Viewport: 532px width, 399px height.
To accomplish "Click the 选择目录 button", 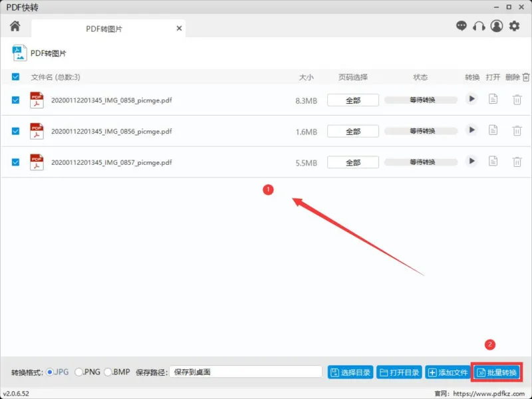I will (350, 372).
